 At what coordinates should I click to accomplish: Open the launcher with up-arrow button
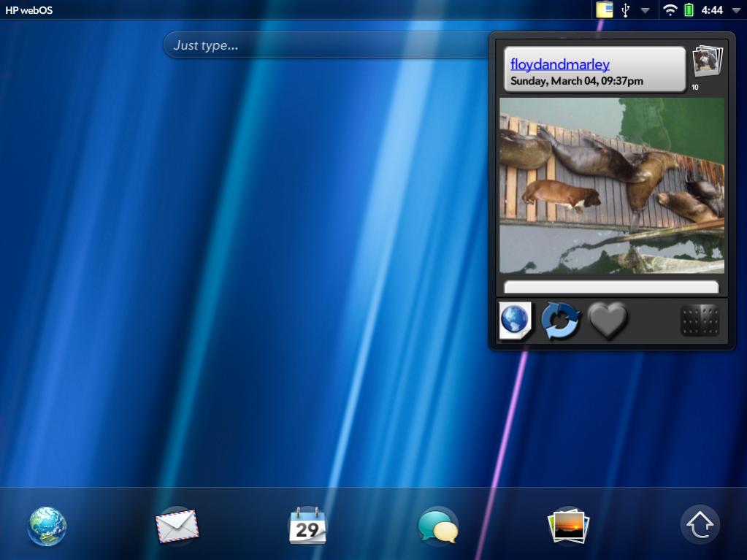click(x=700, y=525)
